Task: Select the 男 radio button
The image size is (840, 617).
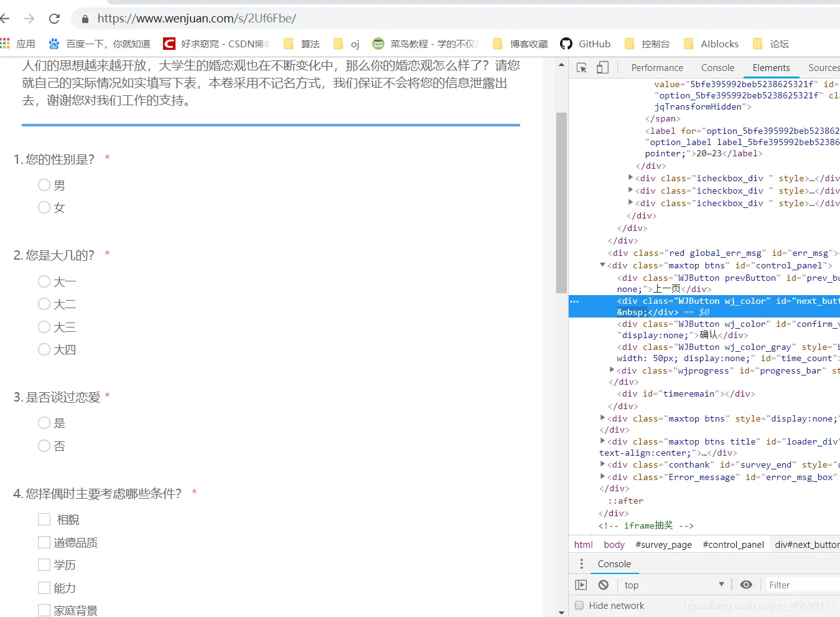Action: pyautogui.click(x=44, y=185)
